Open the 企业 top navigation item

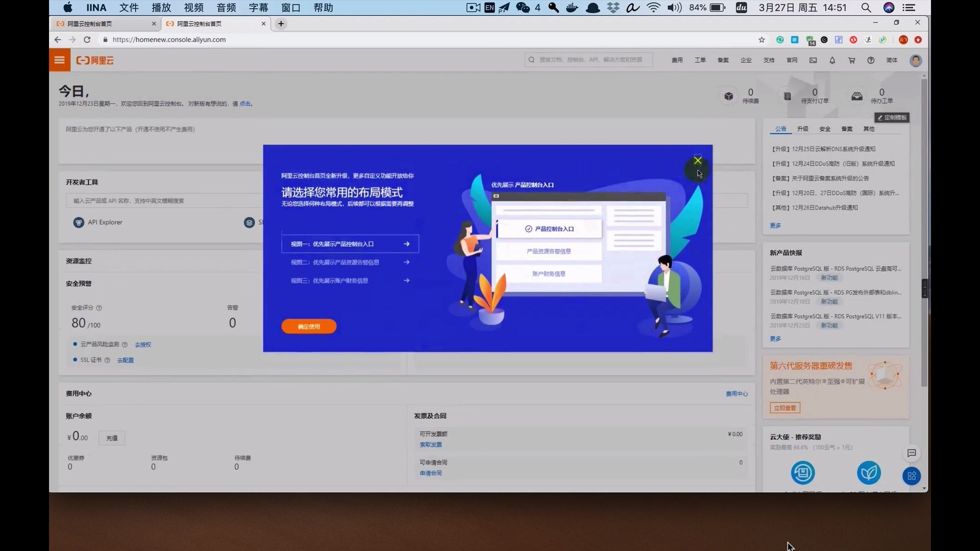tap(746, 60)
